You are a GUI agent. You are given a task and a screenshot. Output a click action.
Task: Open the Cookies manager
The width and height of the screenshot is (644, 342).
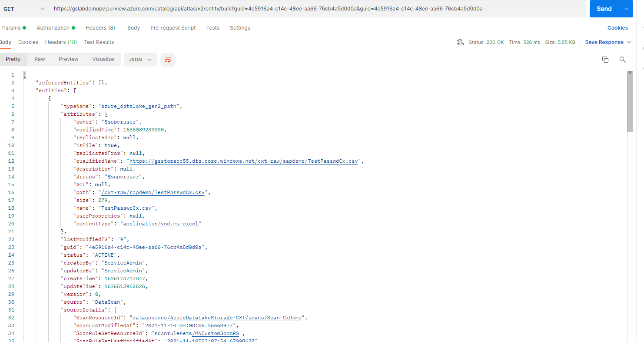pyautogui.click(x=617, y=27)
